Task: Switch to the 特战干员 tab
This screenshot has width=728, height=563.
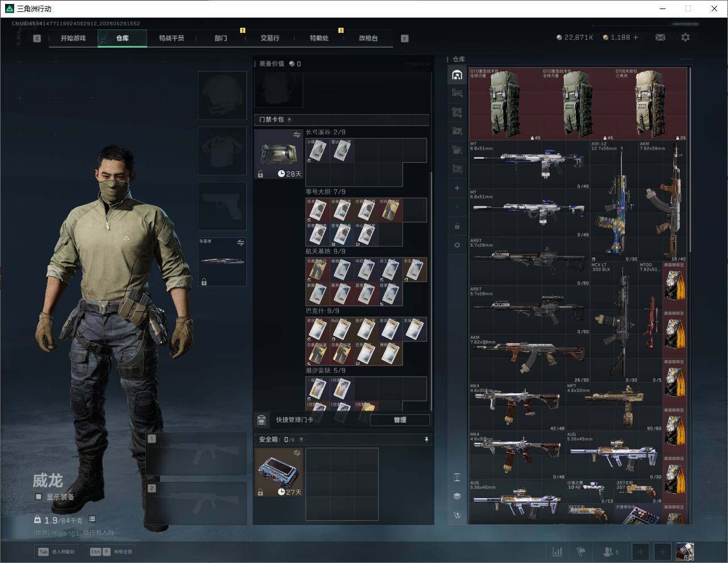Action: click(x=171, y=38)
